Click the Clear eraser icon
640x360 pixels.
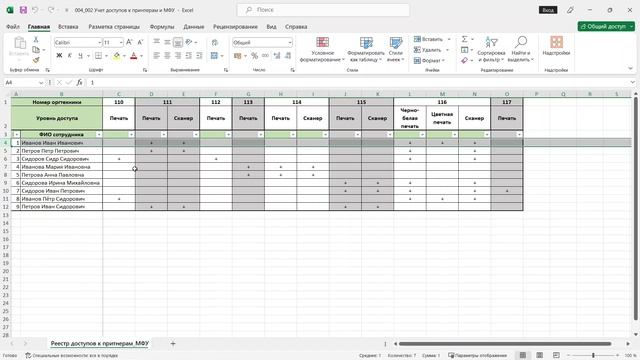pos(464,60)
